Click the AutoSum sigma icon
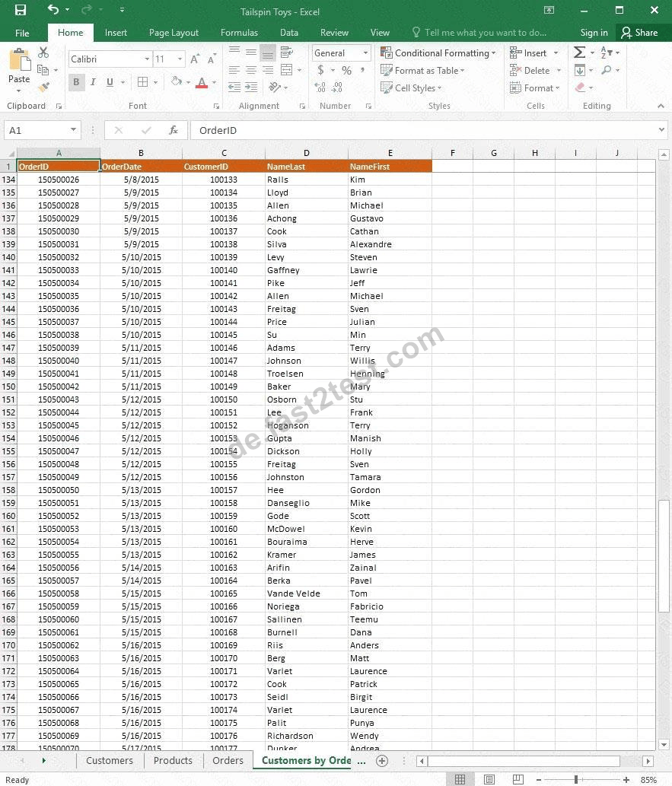This screenshot has height=786, width=672. (x=579, y=53)
